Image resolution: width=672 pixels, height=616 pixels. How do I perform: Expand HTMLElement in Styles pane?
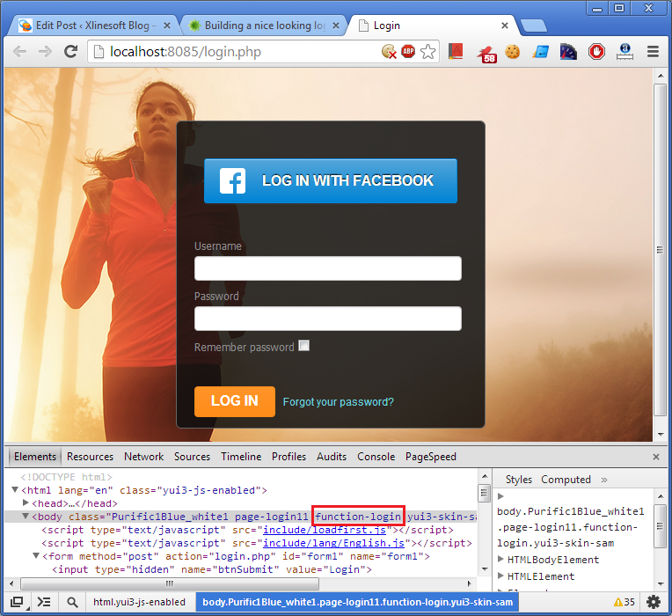tap(500, 576)
